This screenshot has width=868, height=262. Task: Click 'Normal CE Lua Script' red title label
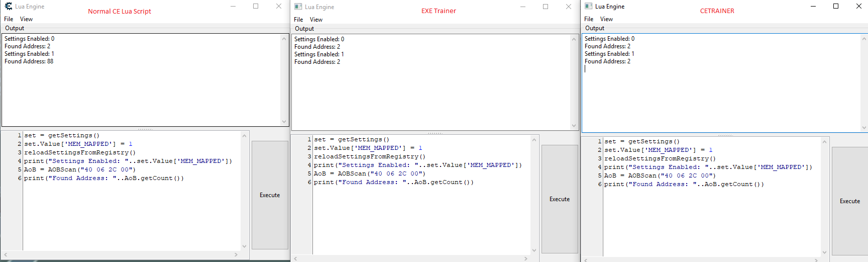pyautogui.click(x=120, y=11)
